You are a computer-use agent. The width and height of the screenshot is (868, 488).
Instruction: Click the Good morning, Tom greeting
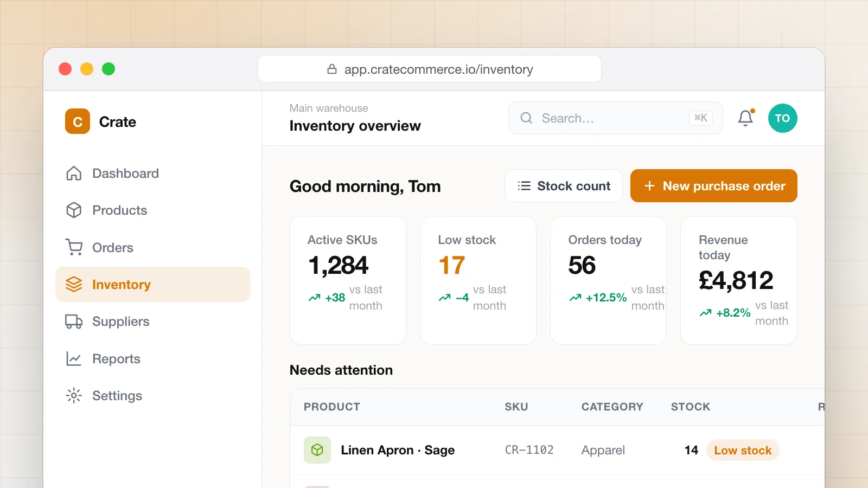click(365, 187)
